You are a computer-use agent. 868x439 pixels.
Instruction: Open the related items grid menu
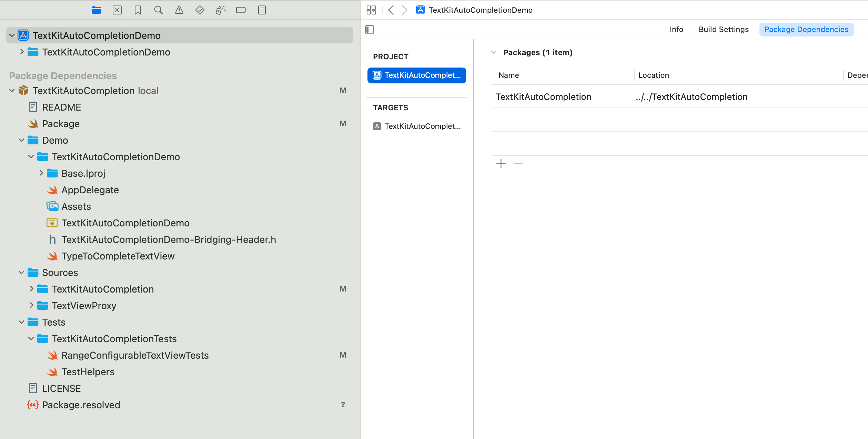[371, 10]
